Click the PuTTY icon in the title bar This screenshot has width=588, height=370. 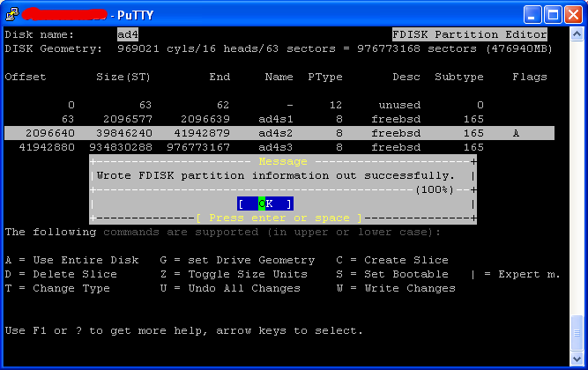(12, 14)
